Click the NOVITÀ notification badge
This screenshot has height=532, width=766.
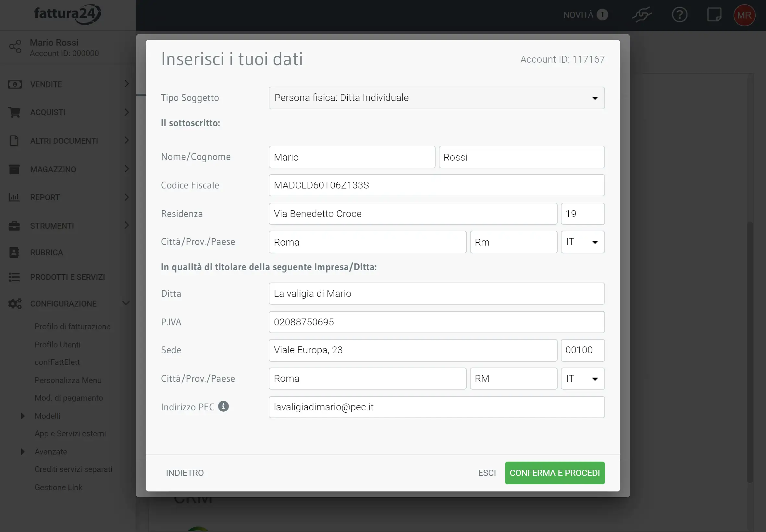click(602, 15)
